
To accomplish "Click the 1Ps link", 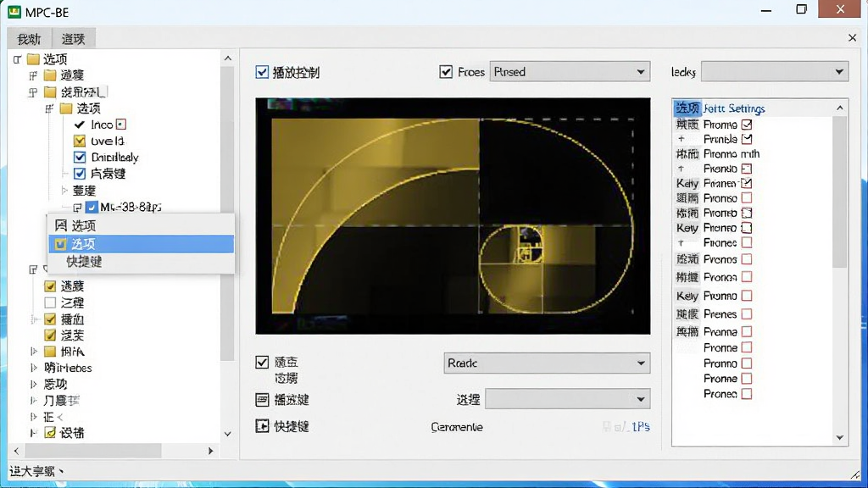I will pyautogui.click(x=641, y=427).
